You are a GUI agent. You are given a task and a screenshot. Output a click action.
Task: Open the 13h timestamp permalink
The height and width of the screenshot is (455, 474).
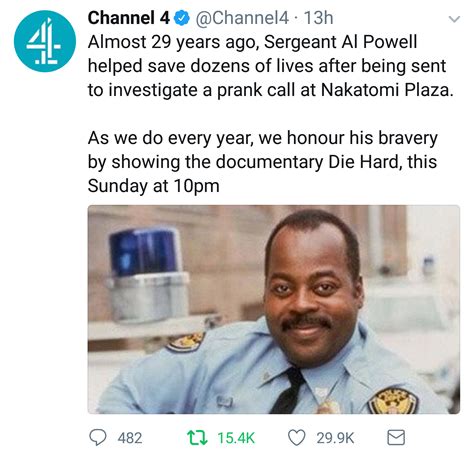point(319,18)
